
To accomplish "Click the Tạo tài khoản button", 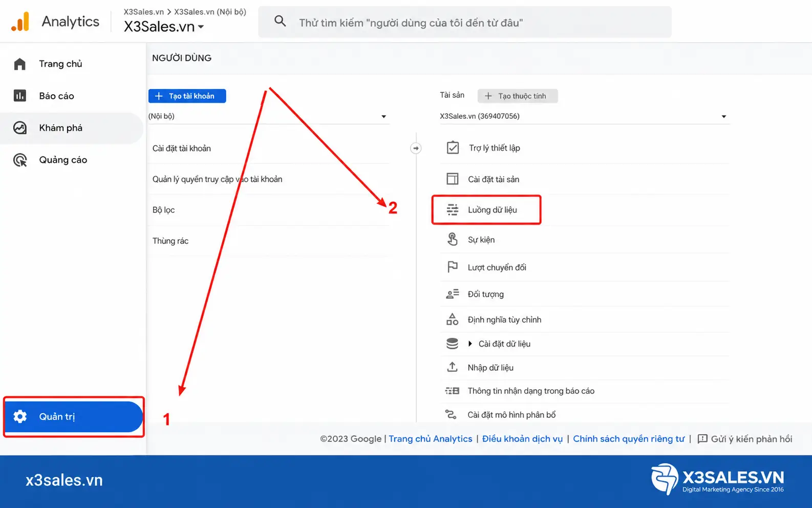I will click(187, 96).
